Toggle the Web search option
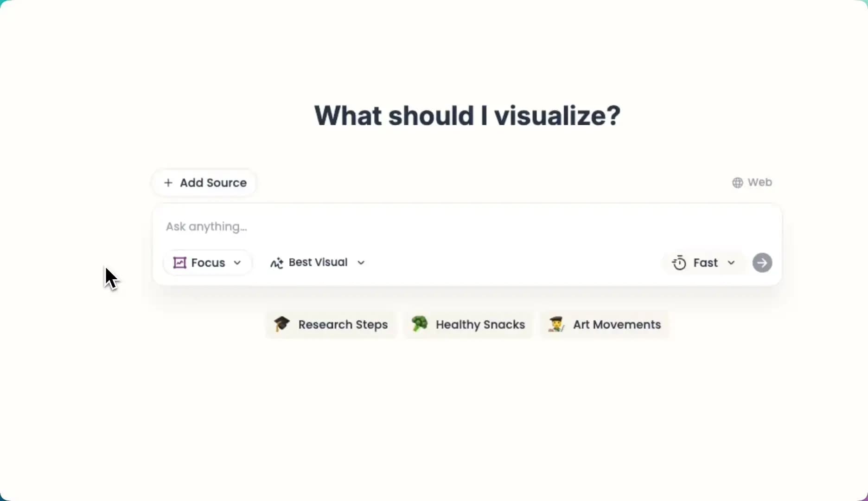 752,182
